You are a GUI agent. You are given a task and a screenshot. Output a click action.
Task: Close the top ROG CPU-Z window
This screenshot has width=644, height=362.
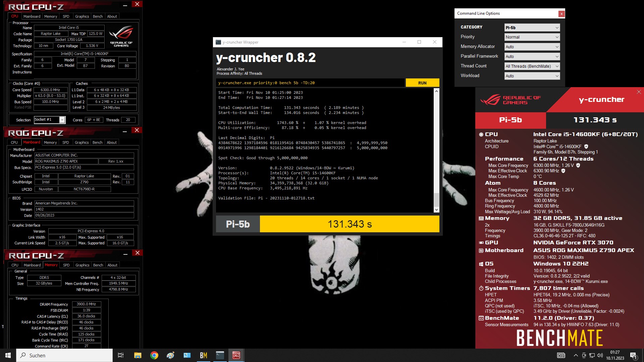[137, 4]
